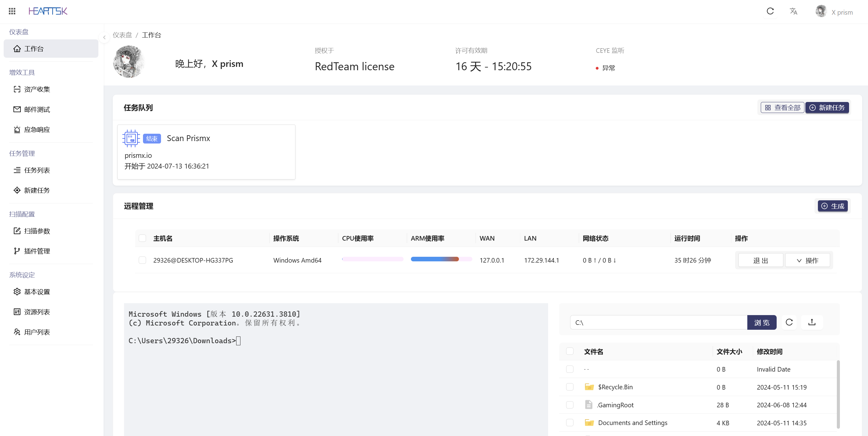Viewport: 868px width, 436px height.
Task: Open the apps grid menu icon
Action: click(12, 11)
